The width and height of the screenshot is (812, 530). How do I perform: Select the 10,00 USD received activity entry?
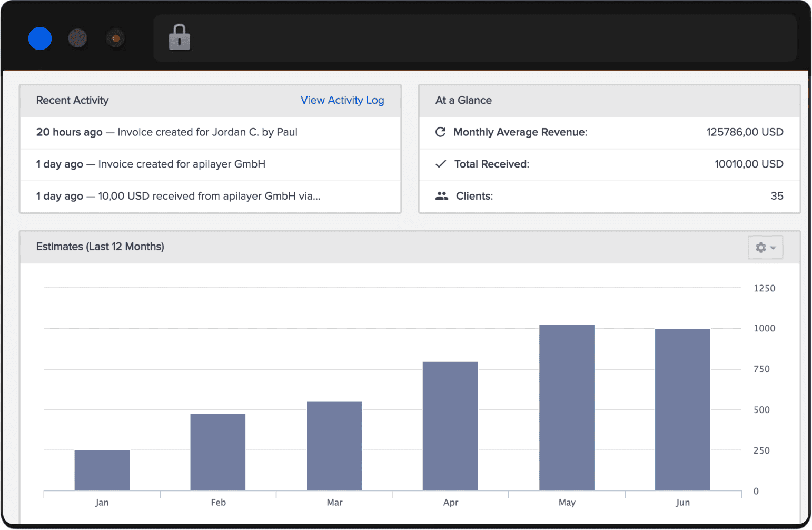(210, 196)
